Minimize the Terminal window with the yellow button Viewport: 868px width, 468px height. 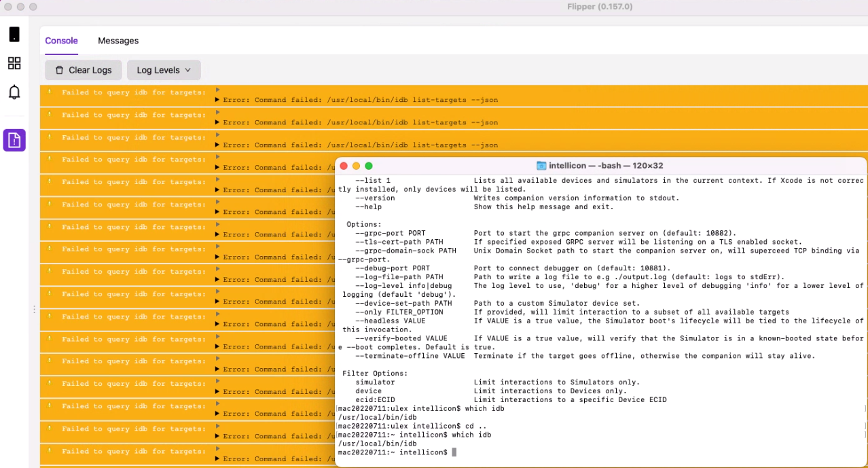[357, 166]
